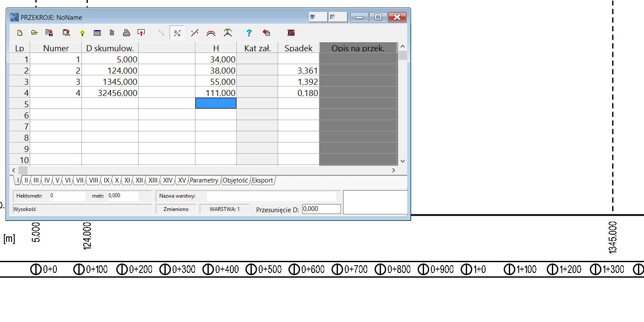Click hectometer marker 1+300 on drawing
The height and width of the screenshot is (322, 644).
[x=607, y=269]
